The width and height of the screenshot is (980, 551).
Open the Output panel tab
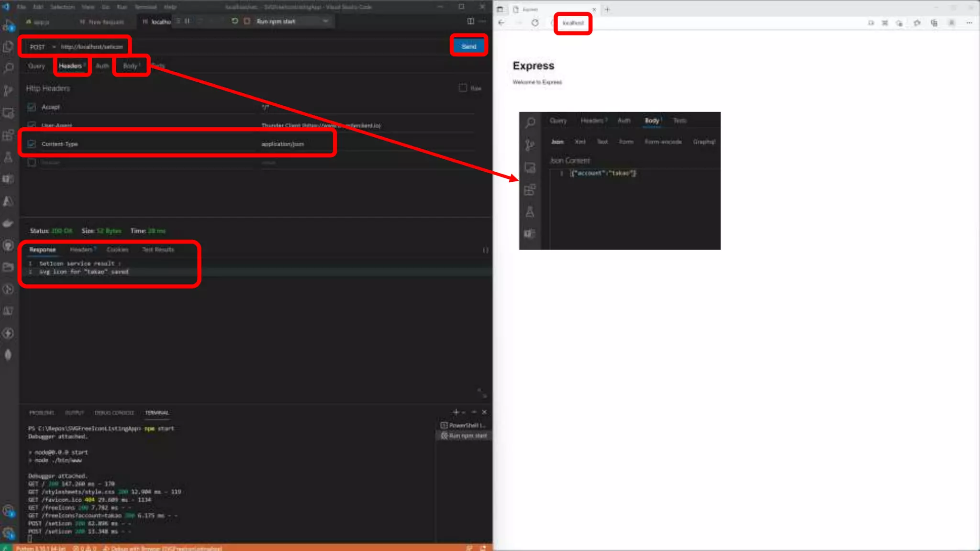pos(74,412)
